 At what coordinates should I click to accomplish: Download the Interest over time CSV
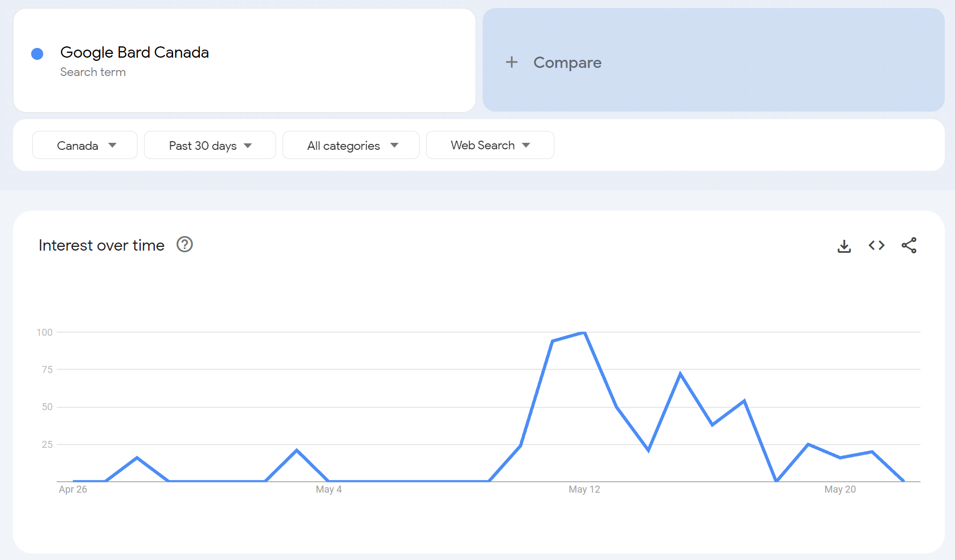844,246
